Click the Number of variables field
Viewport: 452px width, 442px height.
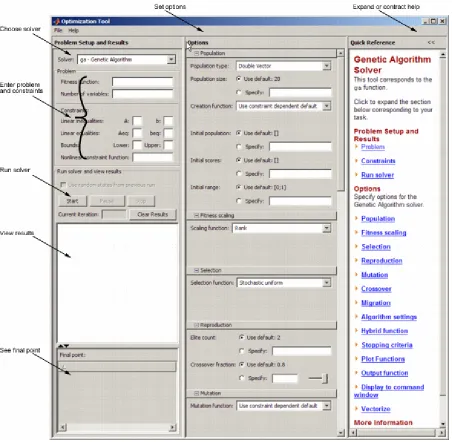click(x=143, y=94)
